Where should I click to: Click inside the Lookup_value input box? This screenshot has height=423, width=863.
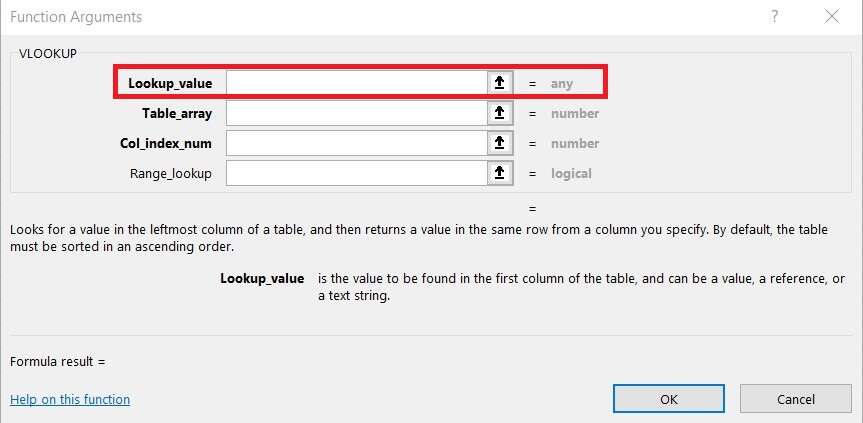(356, 83)
